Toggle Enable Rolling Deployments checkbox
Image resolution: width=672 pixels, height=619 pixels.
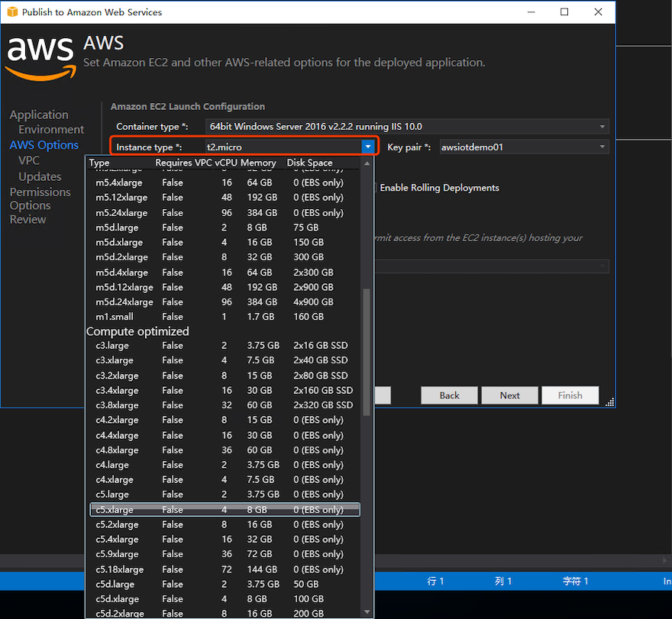pos(374,188)
